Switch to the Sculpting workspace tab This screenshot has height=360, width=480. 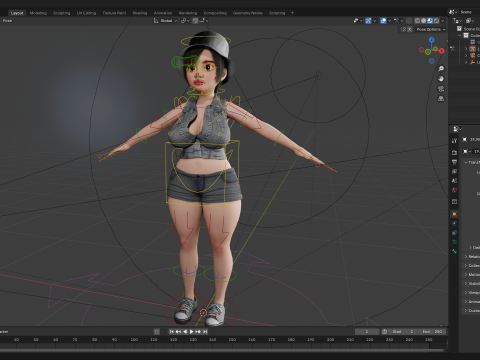pyautogui.click(x=62, y=13)
